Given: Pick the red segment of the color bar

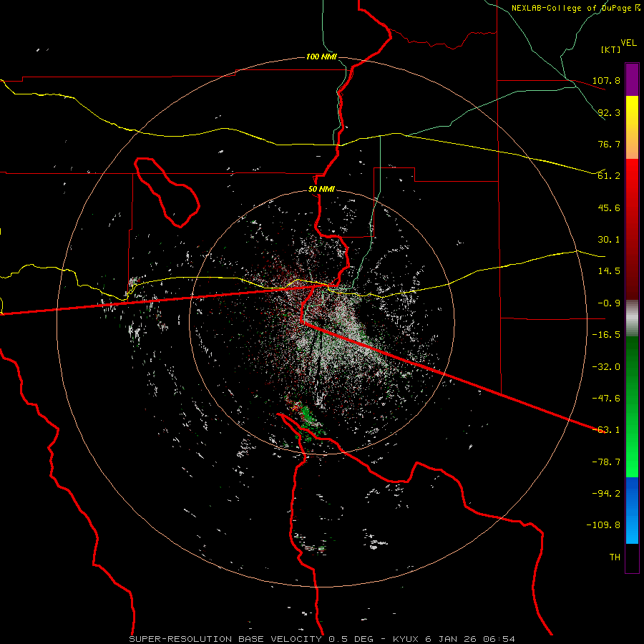Looking at the screenshot, I should (632, 229).
